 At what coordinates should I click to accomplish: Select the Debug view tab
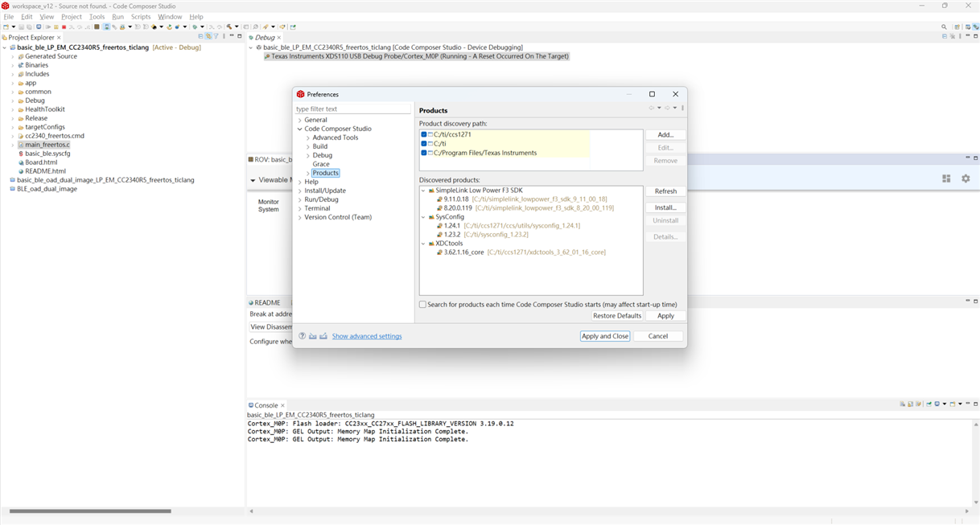[265, 37]
